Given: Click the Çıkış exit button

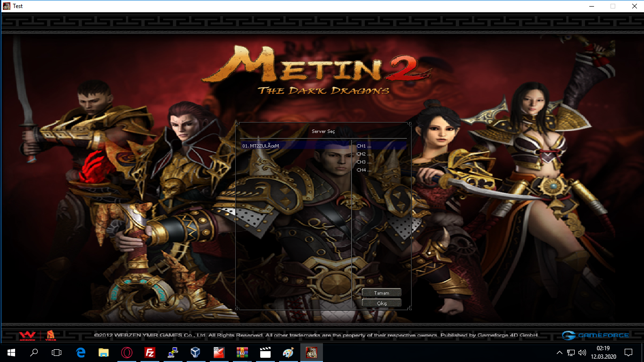Looking at the screenshot, I should click(382, 303).
